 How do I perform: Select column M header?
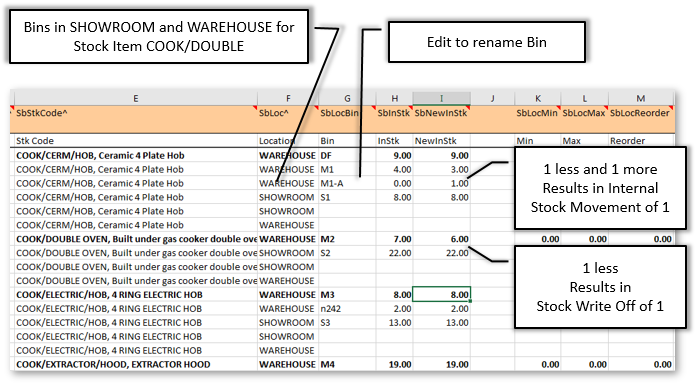tap(641, 98)
